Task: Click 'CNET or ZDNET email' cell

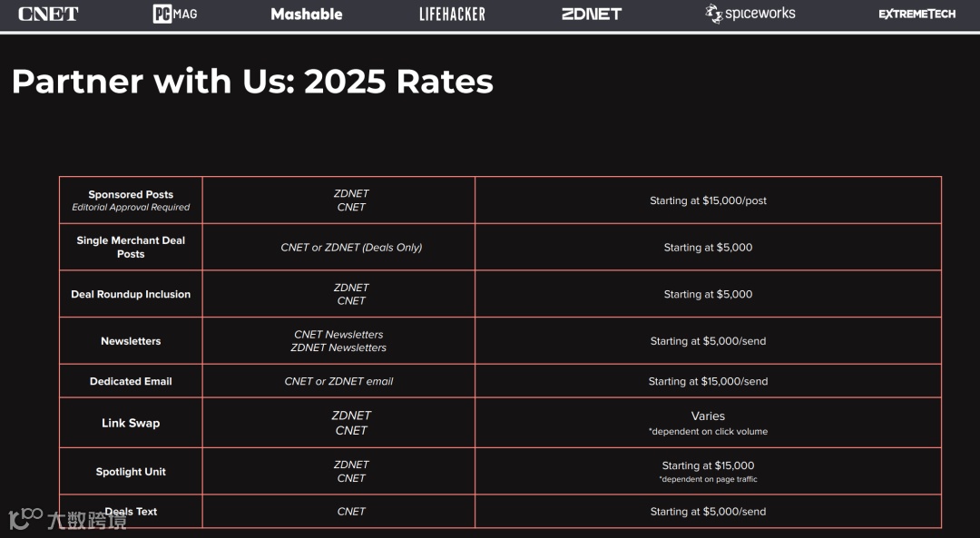Action: point(338,381)
